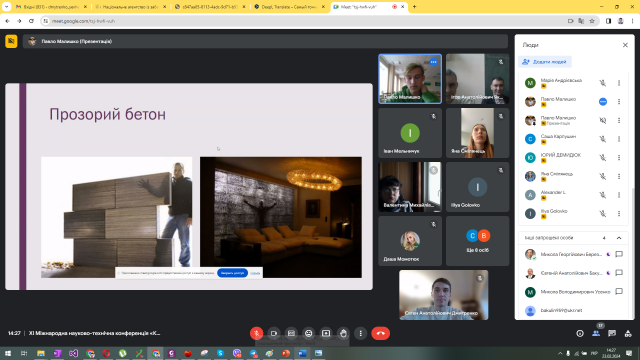
Task: Open the emoji reactions button
Action: point(309,333)
